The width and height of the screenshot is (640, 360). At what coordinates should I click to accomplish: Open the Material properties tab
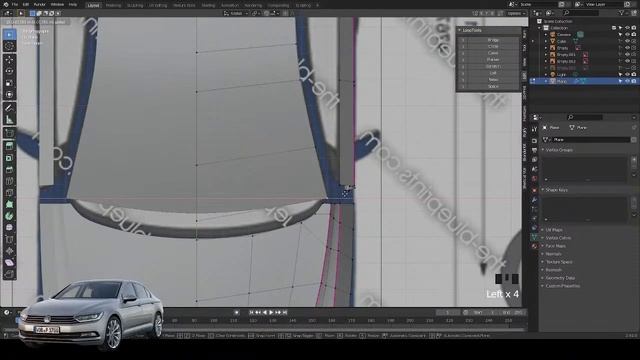[x=534, y=246]
